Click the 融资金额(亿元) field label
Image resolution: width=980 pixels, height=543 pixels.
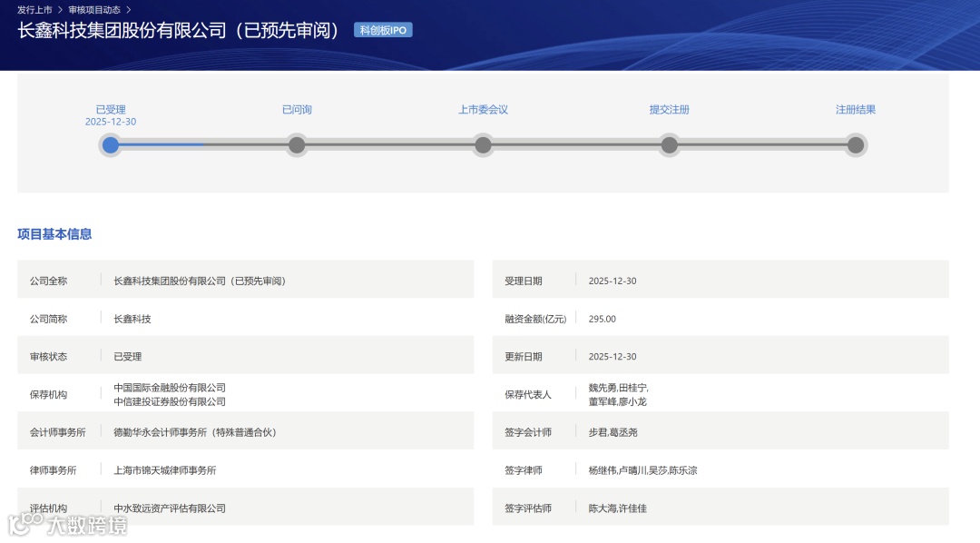pos(535,319)
